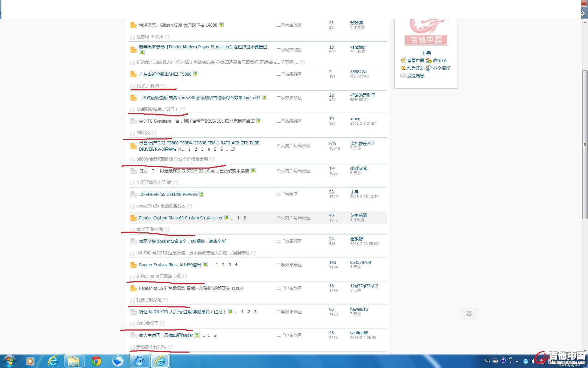Open user sardine88's profile
588x368 pixels.
click(359, 333)
